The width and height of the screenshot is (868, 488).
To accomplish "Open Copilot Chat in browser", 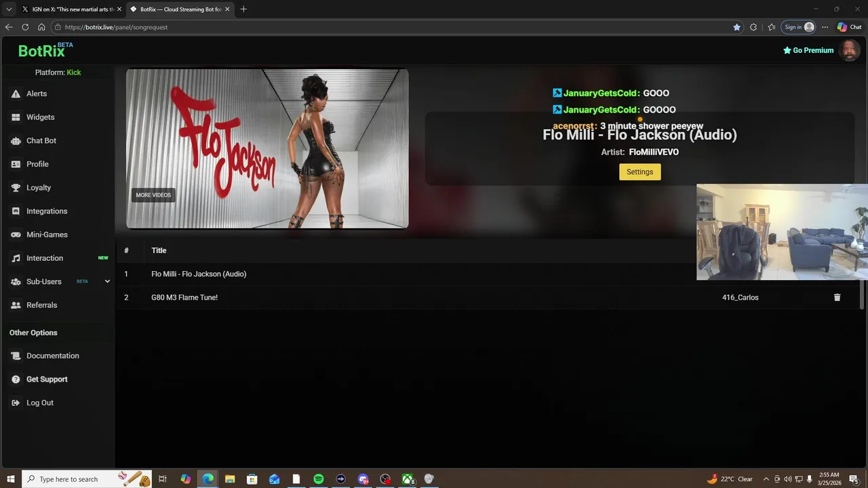I will (849, 27).
